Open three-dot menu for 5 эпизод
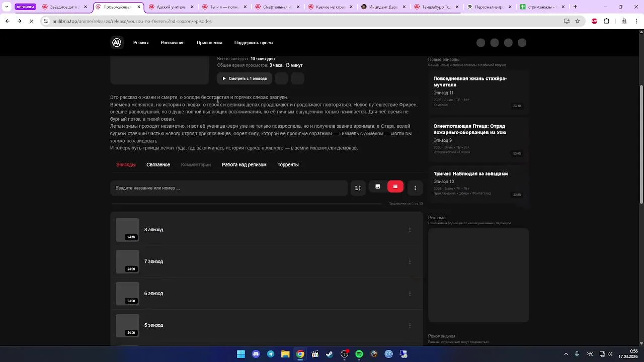Screen dimensions: 644x362 pos(410,325)
